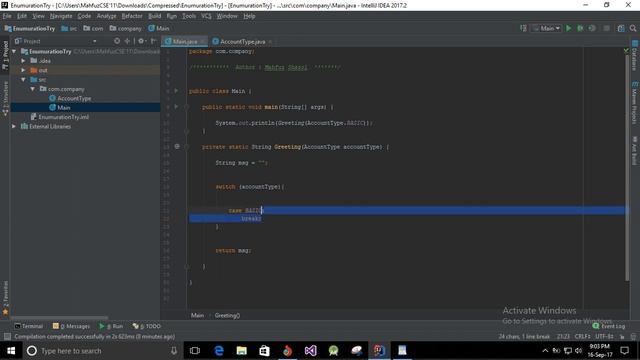Open Search Everywhere magnifier icon

click(633, 28)
